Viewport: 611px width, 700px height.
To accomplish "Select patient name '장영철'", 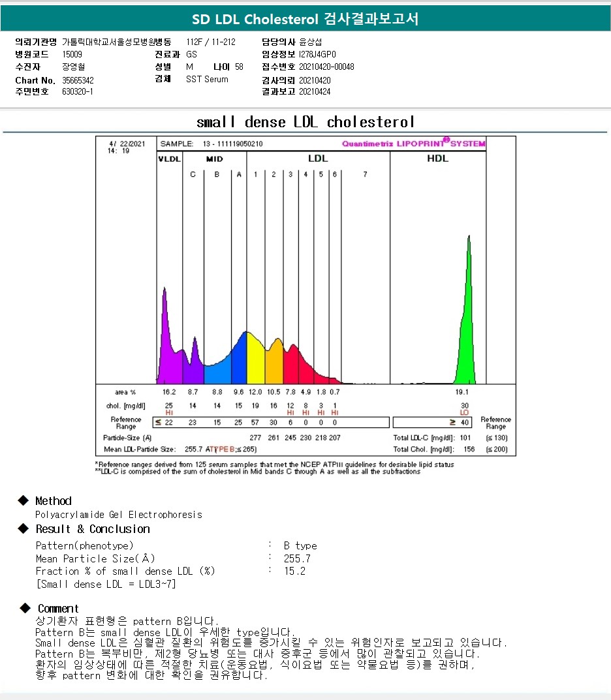I will (x=73, y=67).
